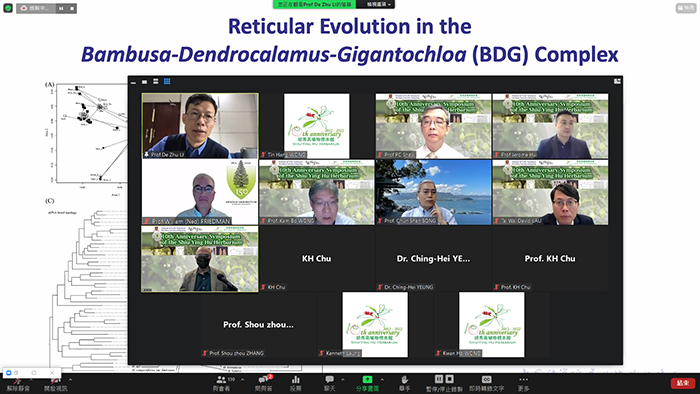
Task: Stop recording via top-left stop square
Action: click(72, 8)
